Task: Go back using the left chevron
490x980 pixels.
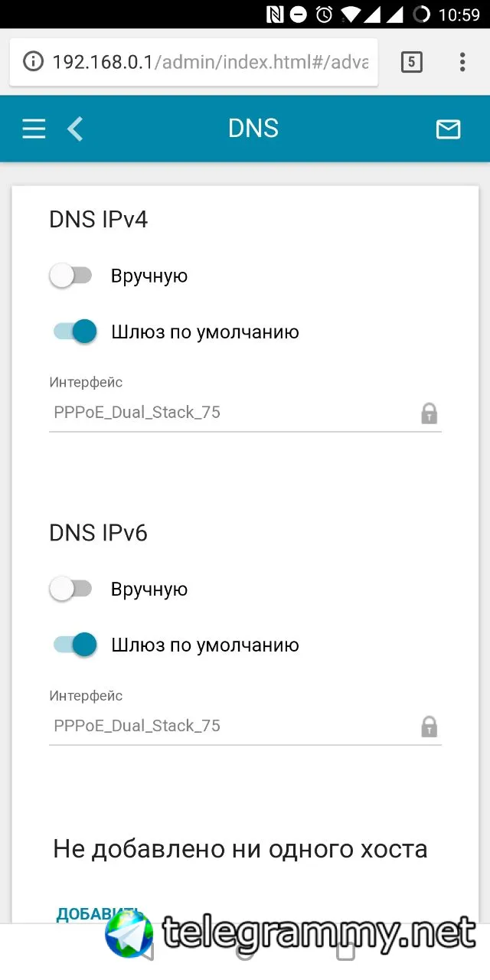Action: (x=75, y=129)
